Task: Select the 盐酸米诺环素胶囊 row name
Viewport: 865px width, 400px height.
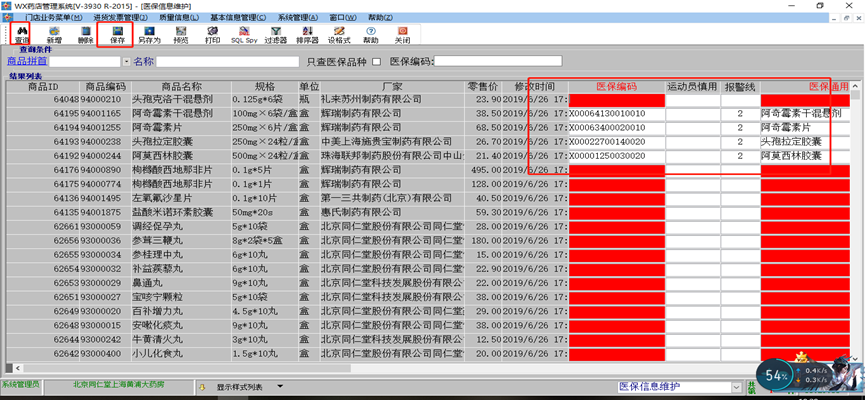Action: [x=181, y=212]
